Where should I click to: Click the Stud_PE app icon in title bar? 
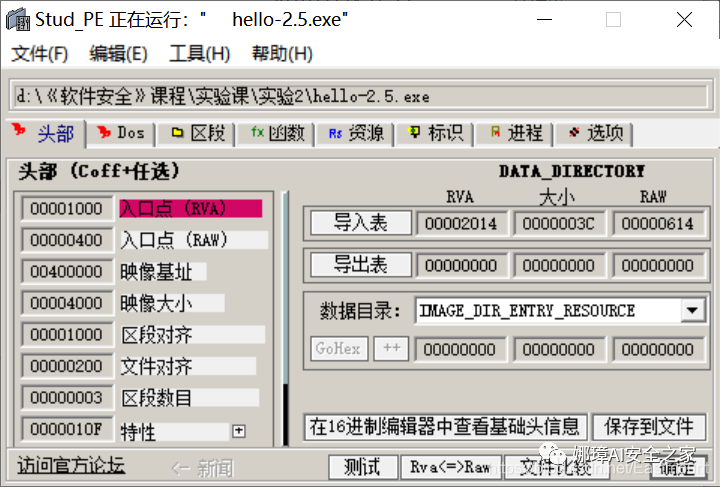tap(17, 20)
